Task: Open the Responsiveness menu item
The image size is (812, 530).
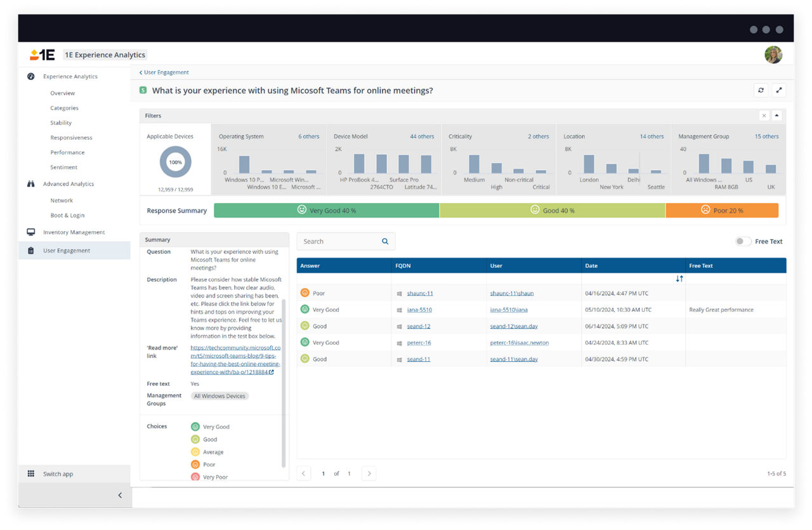Action: pyautogui.click(x=72, y=138)
